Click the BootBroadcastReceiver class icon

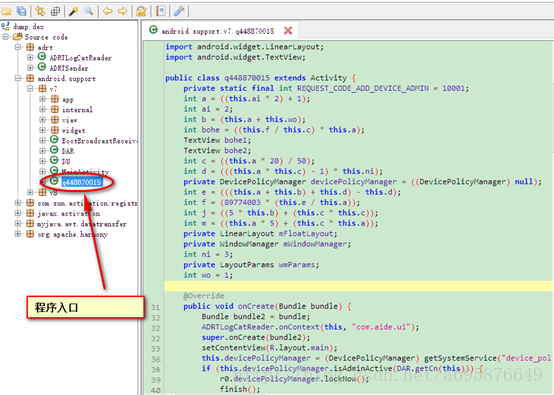(54, 140)
